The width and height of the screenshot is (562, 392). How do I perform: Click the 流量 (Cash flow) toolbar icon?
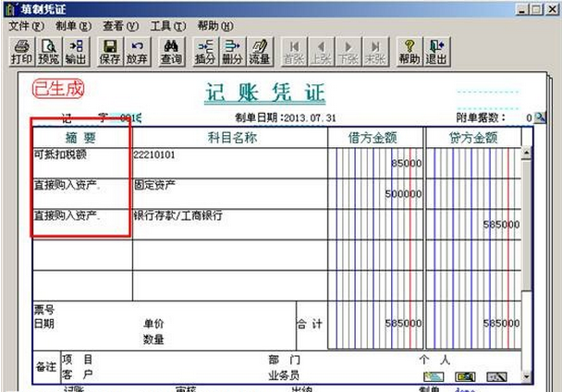(261, 50)
